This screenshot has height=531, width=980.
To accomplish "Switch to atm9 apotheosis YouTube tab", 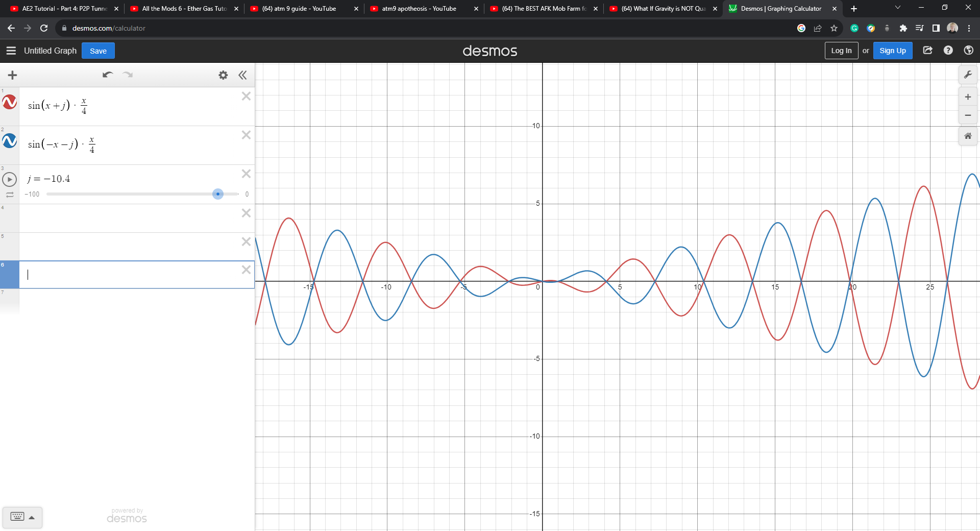I will pos(419,9).
